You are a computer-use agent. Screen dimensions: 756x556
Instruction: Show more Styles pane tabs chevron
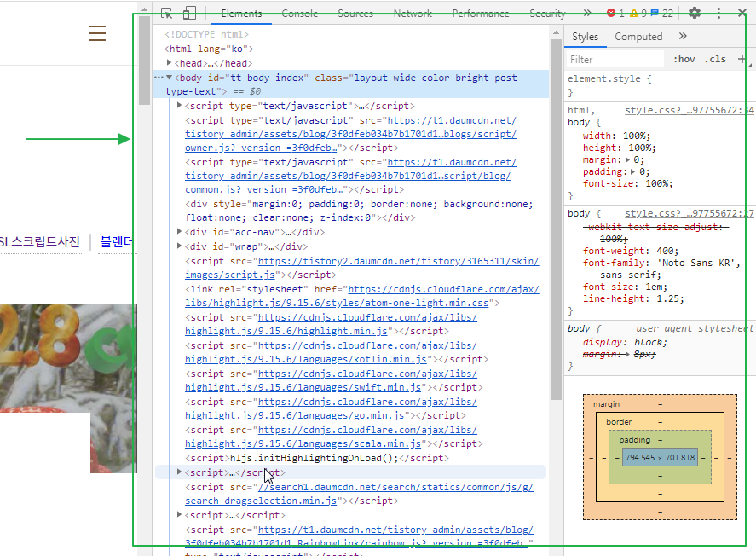tap(683, 36)
